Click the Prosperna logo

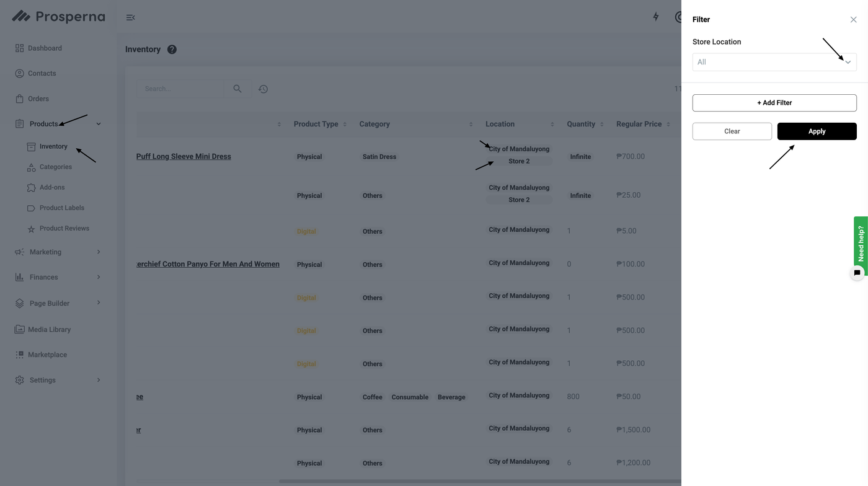(59, 17)
